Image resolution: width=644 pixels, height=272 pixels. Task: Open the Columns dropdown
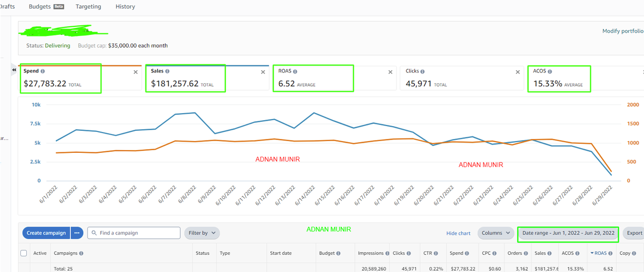click(x=495, y=233)
